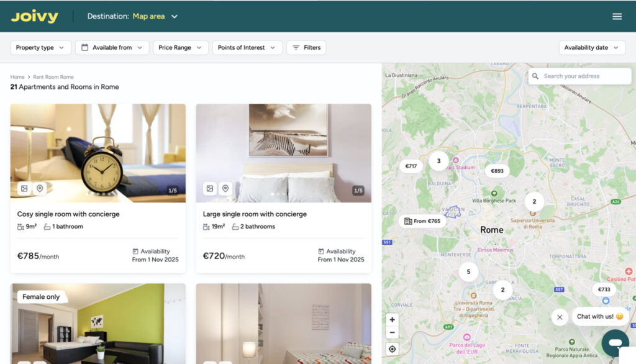Expand Points of Interest dropdown

click(247, 47)
